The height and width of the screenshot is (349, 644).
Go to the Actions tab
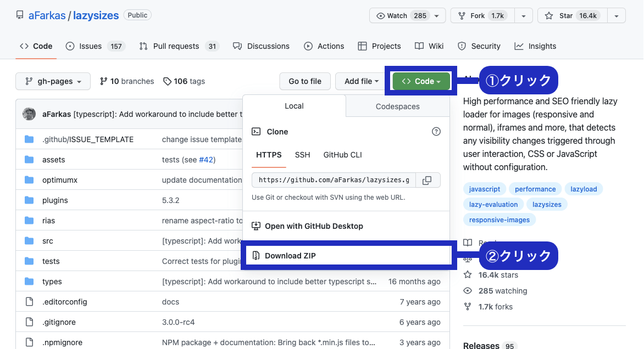pyautogui.click(x=324, y=46)
